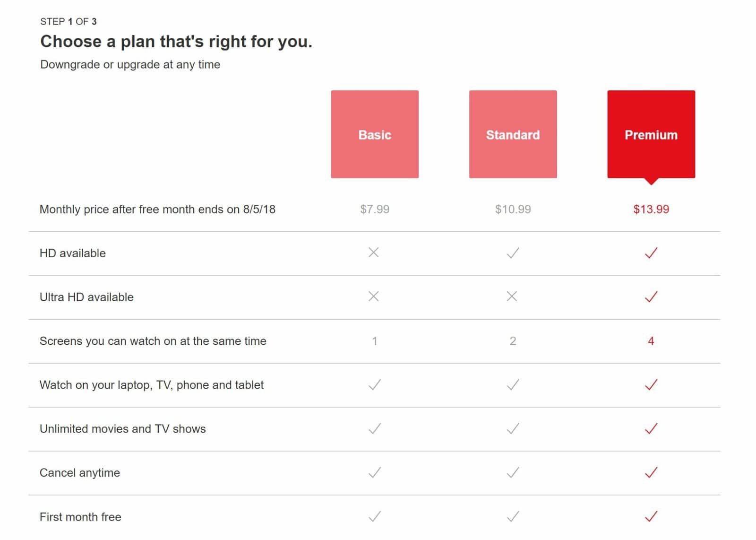Viewport: 756px width, 540px height.
Task: Click the 'STEP 1 OF 3' label
Action: pos(70,21)
